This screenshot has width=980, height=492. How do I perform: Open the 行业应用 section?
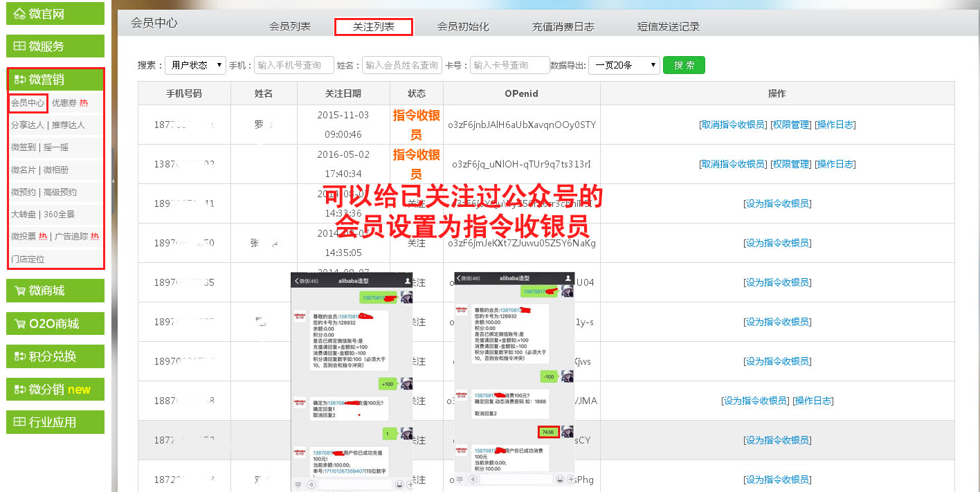(55, 422)
